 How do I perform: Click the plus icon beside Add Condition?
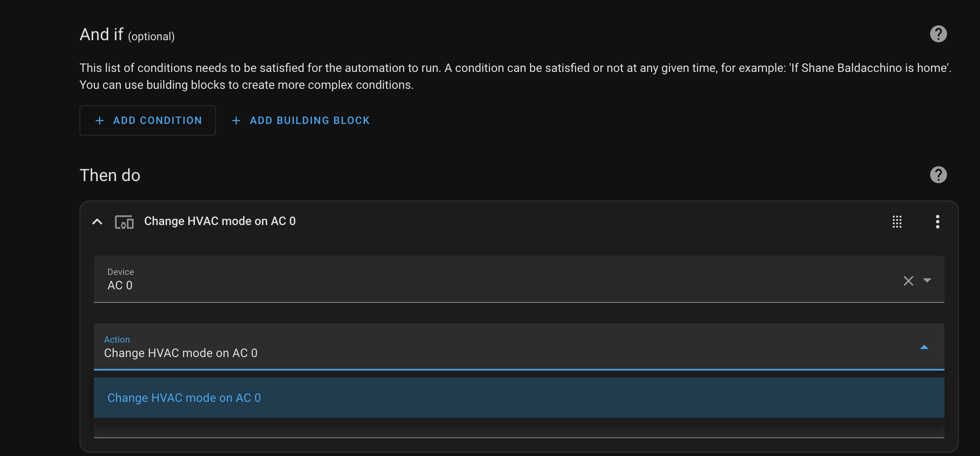[100, 121]
